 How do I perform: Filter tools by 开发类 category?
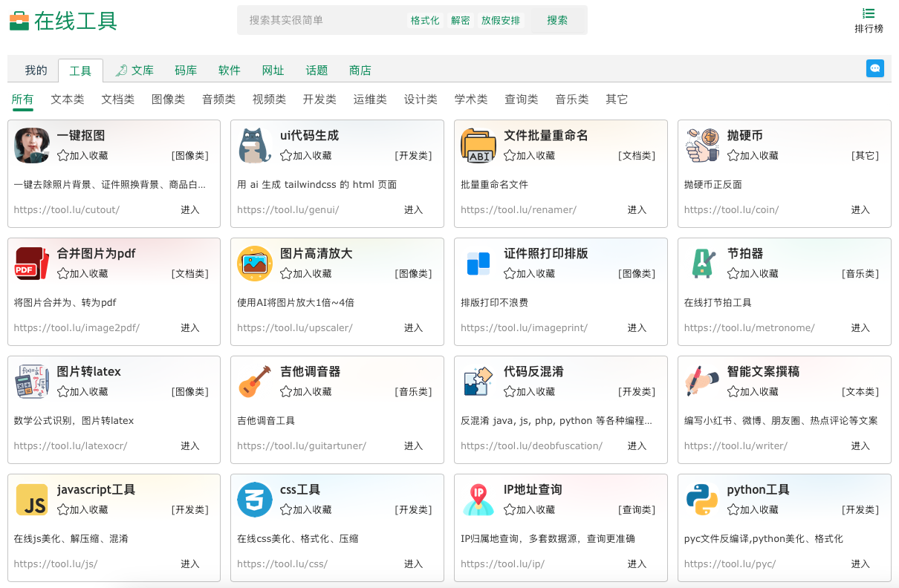pos(319,99)
